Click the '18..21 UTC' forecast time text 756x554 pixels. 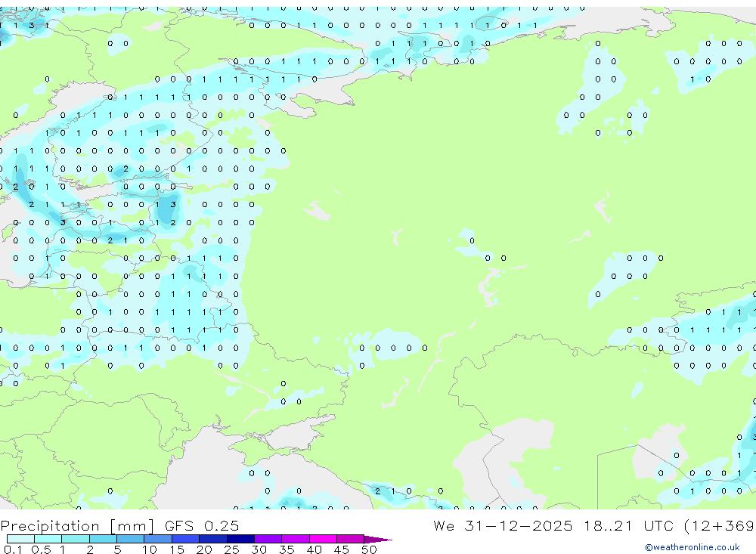coord(628,525)
